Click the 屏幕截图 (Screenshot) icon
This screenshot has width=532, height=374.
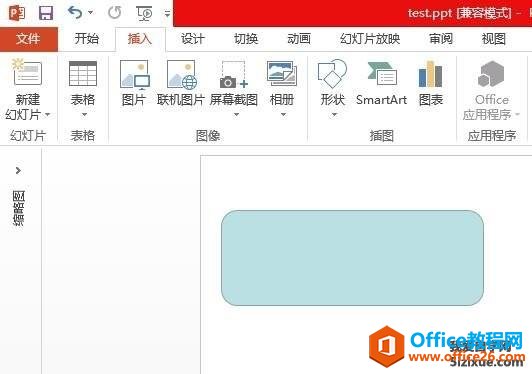[x=233, y=74]
